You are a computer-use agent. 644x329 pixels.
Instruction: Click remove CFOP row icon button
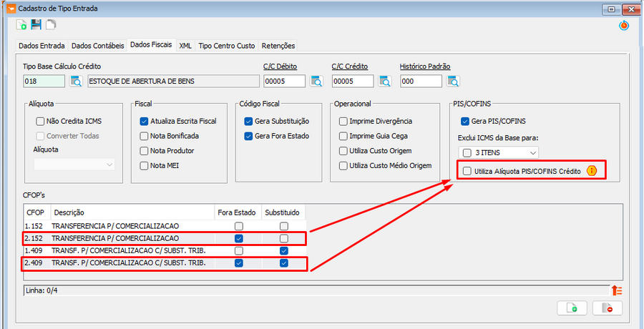point(607,308)
